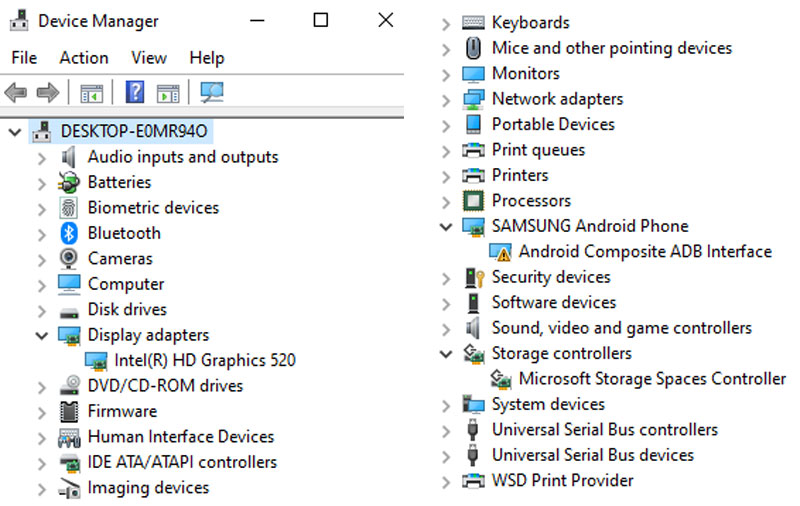800x506 pixels.
Task: Click the Imaging devices icon
Action: tap(69, 488)
